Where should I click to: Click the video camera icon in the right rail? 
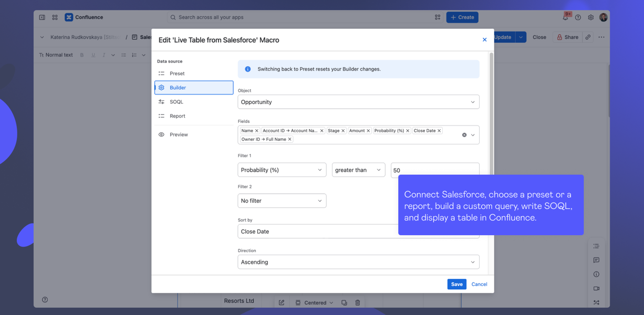596,289
